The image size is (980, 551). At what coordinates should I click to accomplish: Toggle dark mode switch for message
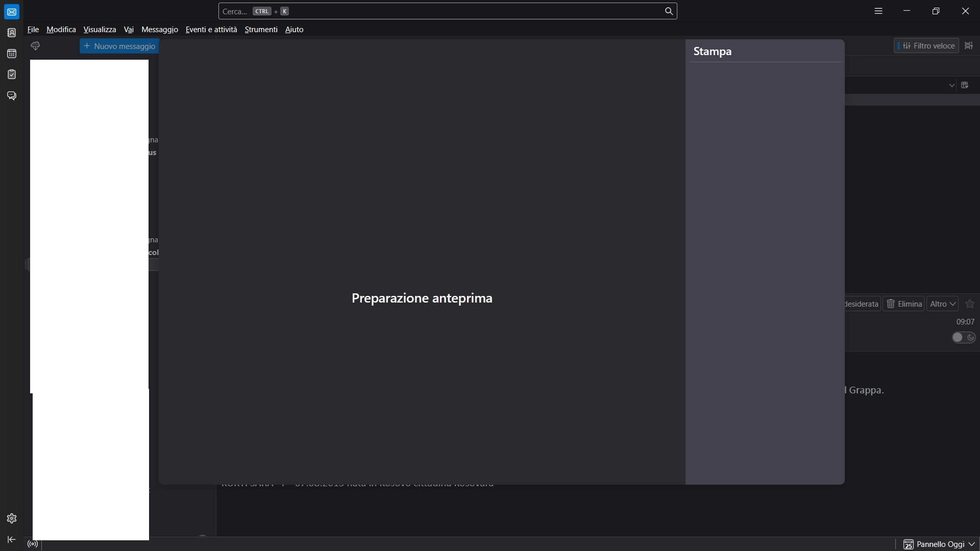pyautogui.click(x=963, y=337)
